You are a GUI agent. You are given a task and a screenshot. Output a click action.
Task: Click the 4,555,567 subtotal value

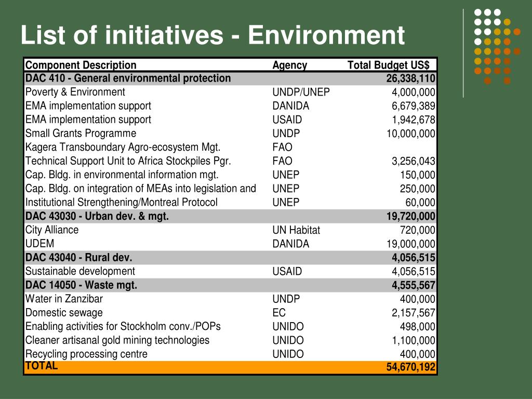413,285
